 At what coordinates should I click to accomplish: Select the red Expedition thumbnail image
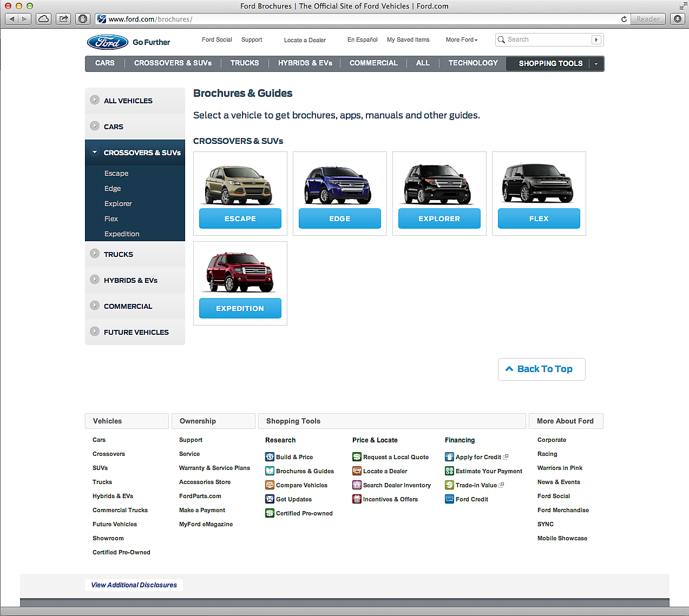tap(240, 273)
